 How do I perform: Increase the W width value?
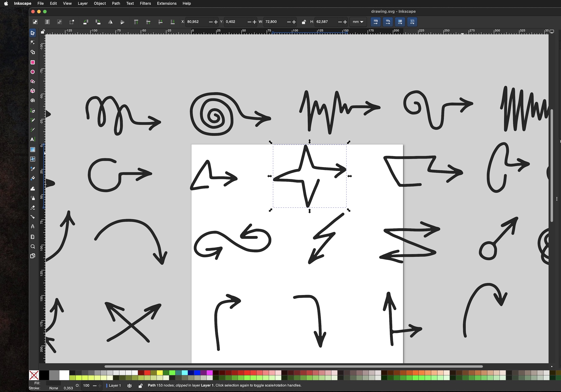(x=294, y=22)
